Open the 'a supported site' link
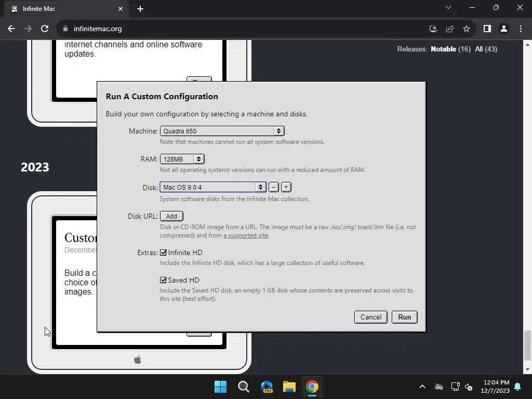The height and width of the screenshot is (399, 532). pyautogui.click(x=246, y=235)
